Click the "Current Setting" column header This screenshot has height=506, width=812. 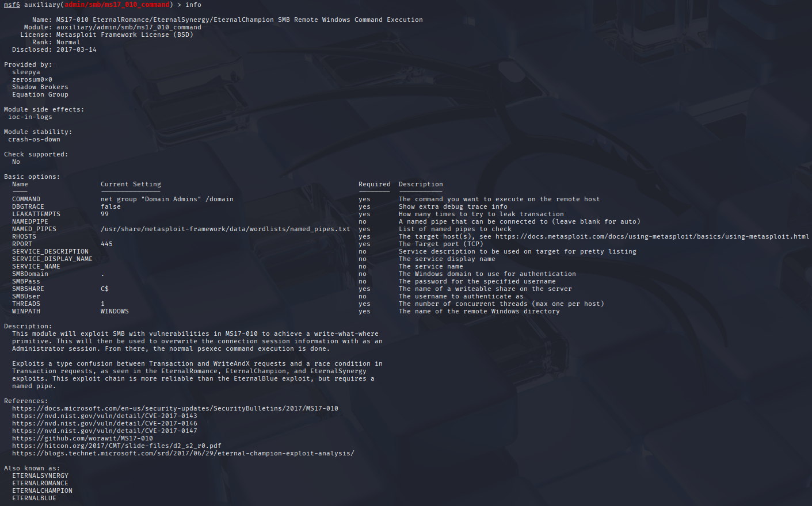[x=131, y=184]
